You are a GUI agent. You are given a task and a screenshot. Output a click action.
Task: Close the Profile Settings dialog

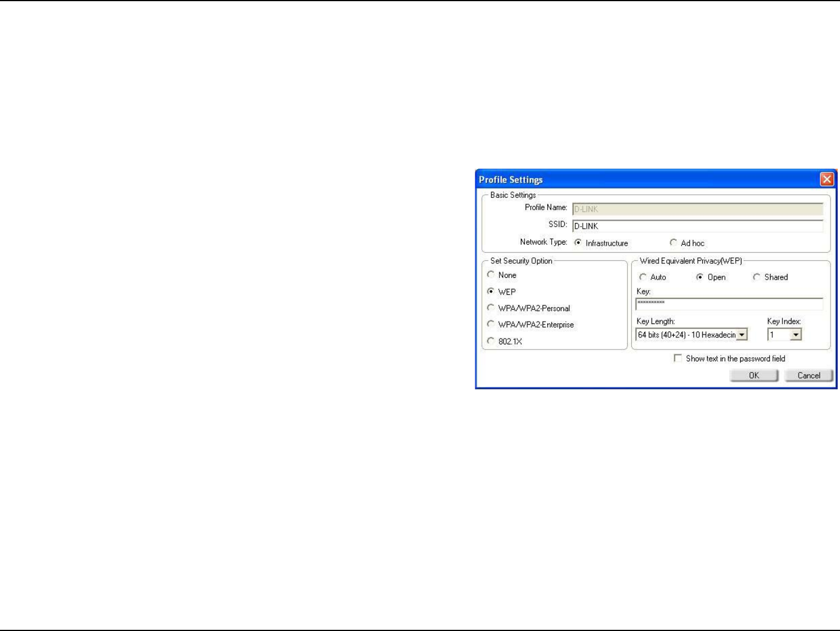(827, 179)
